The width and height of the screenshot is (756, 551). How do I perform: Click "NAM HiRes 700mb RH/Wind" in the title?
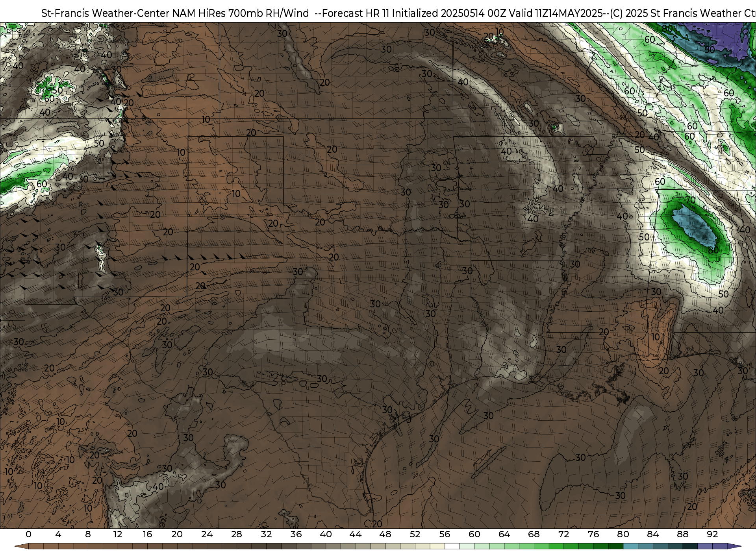pos(241,13)
